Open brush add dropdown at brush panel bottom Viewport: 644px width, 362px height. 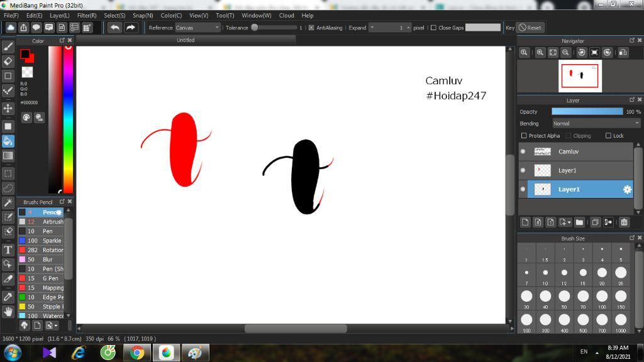[x=52, y=326]
